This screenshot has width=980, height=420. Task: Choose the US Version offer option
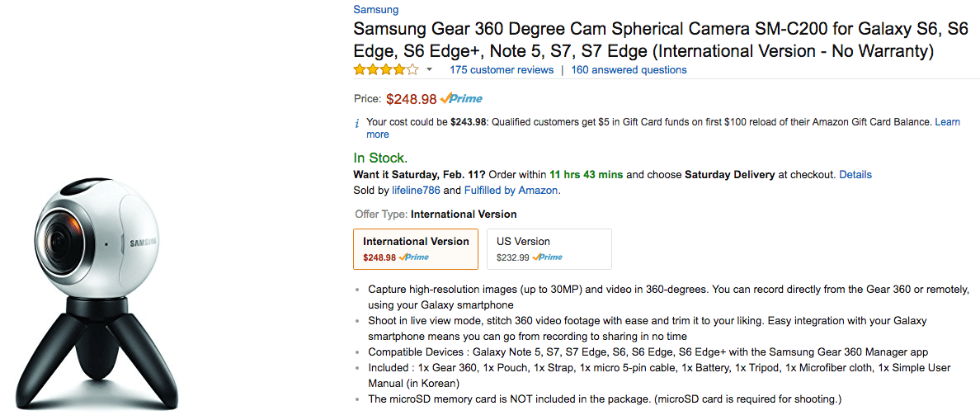pos(549,248)
